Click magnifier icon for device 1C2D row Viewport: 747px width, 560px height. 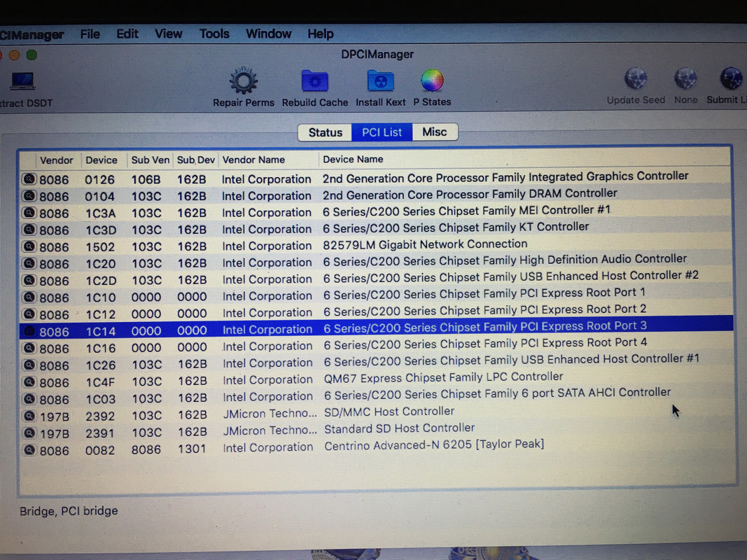click(29, 280)
